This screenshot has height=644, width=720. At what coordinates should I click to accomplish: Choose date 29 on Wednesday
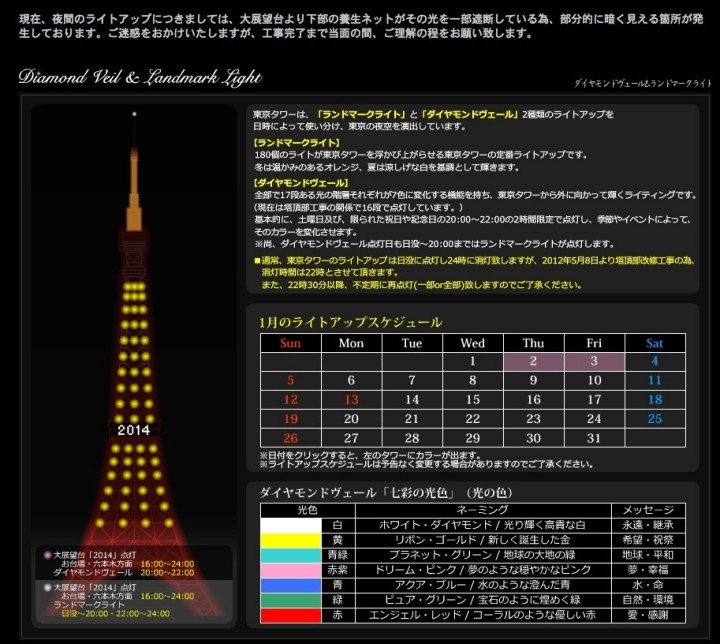[472, 439]
